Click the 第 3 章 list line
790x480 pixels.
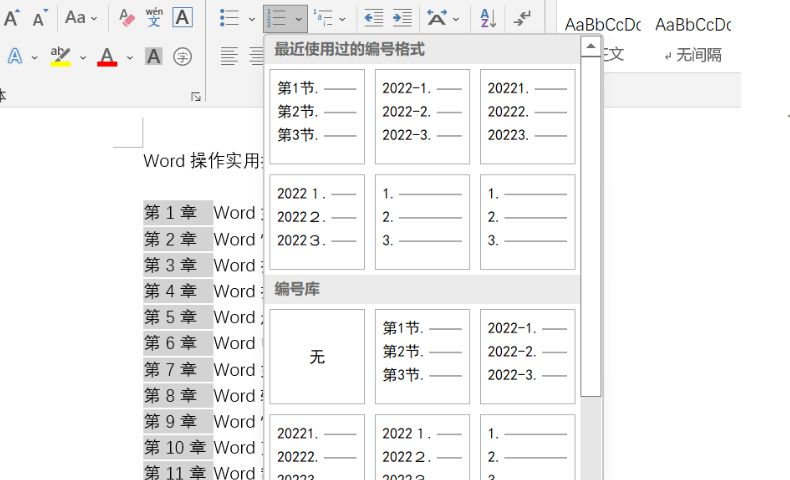click(203, 265)
